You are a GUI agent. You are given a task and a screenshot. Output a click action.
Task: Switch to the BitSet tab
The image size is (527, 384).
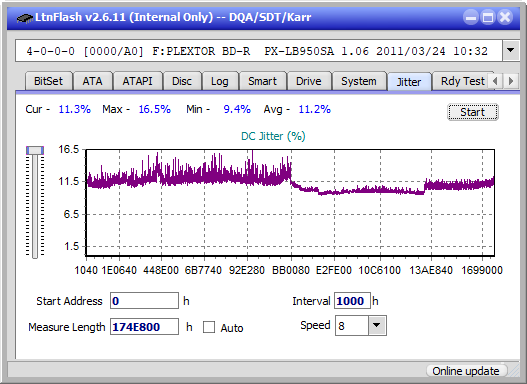[48, 81]
